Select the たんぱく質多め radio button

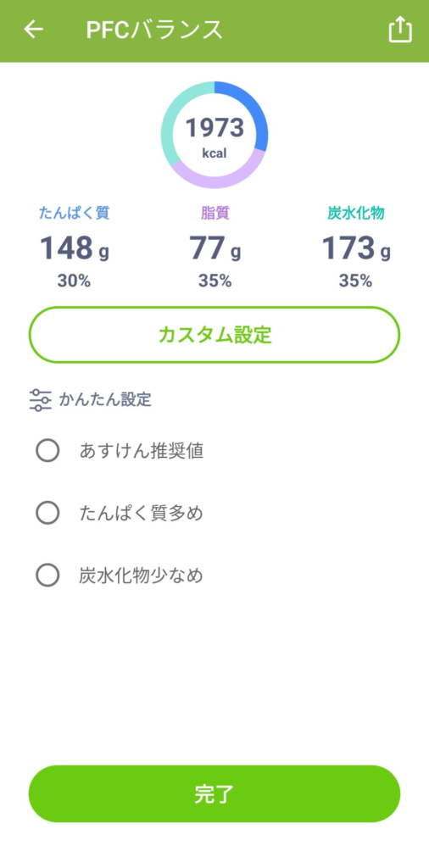(x=47, y=513)
